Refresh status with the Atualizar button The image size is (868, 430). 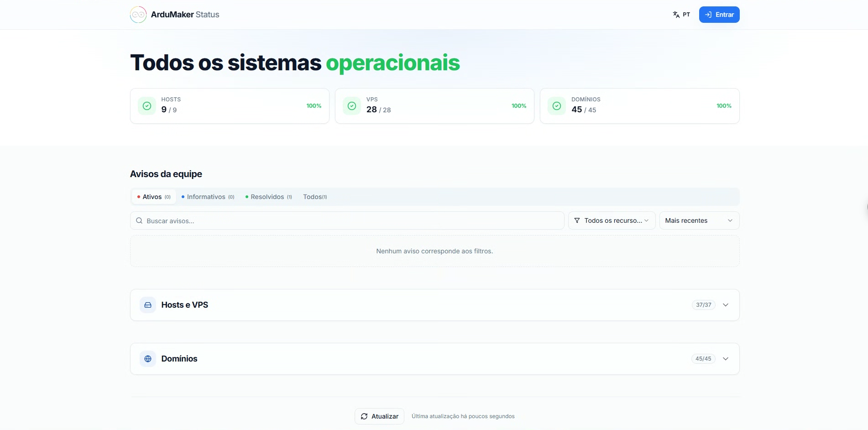[x=380, y=416]
